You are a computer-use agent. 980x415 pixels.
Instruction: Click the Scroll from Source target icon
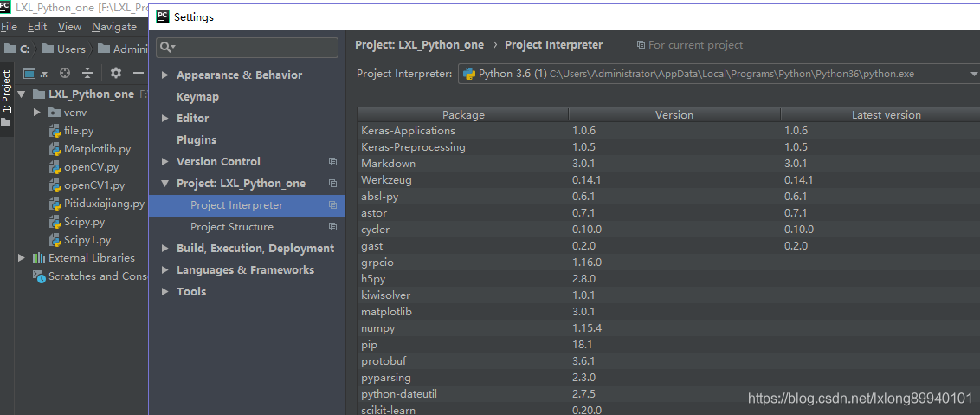coord(65,74)
